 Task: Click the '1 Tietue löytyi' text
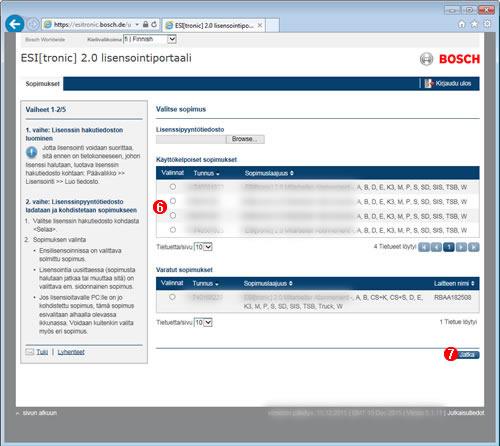(458, 322)
